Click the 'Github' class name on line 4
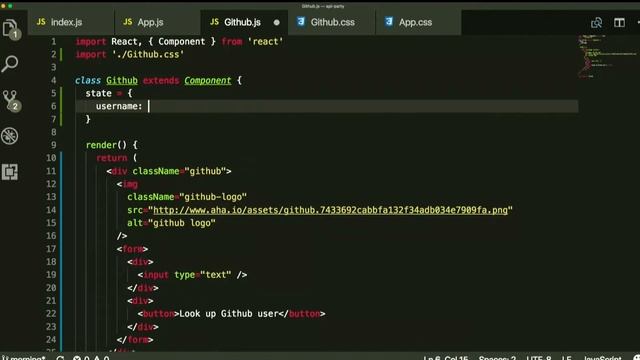Viewport: 640px width, 360px height. click(x=122, y=80)
